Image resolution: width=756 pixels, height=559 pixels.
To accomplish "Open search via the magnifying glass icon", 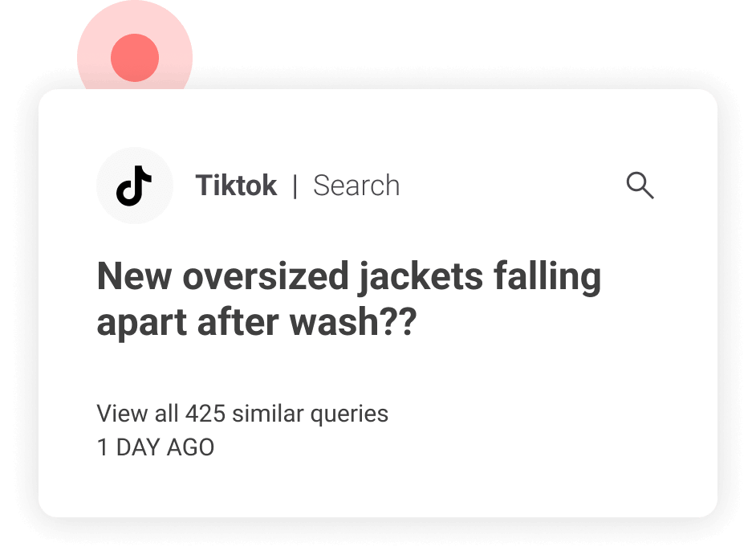I will (640, 186).
